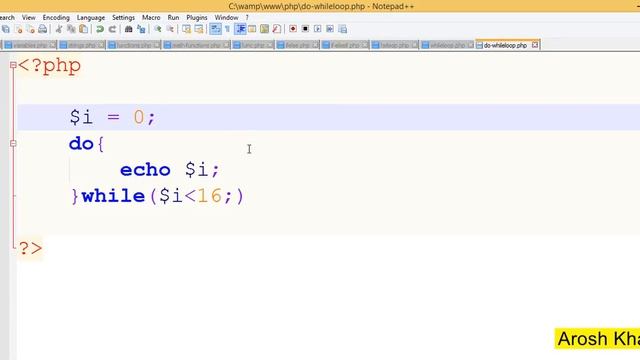
Task: Click the 'while' keyword in code
Action: click(113, 196)
